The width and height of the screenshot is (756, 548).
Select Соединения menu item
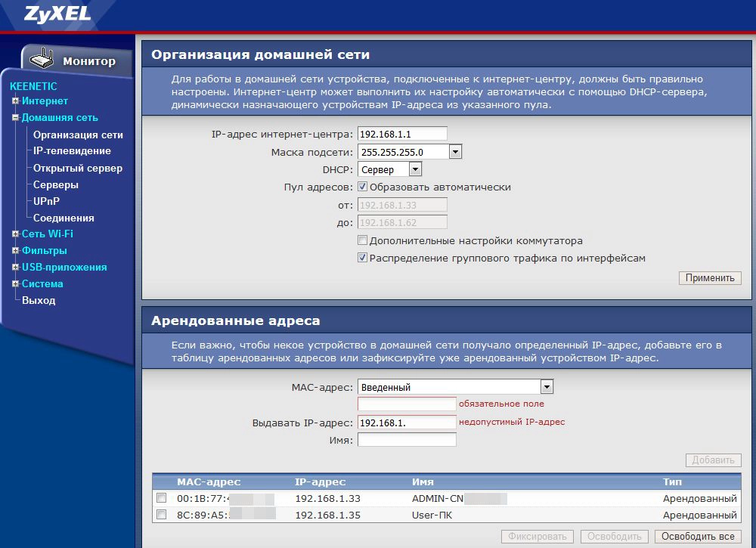tap(64, 218)
